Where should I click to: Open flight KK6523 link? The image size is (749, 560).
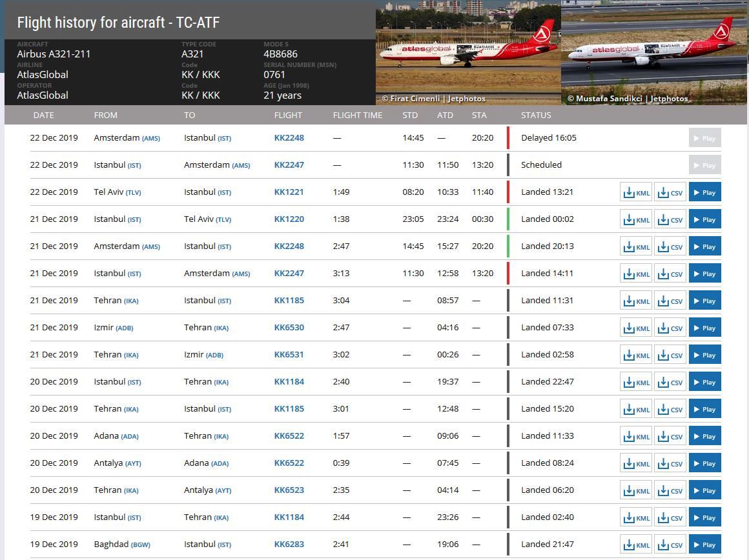(289, 490)
